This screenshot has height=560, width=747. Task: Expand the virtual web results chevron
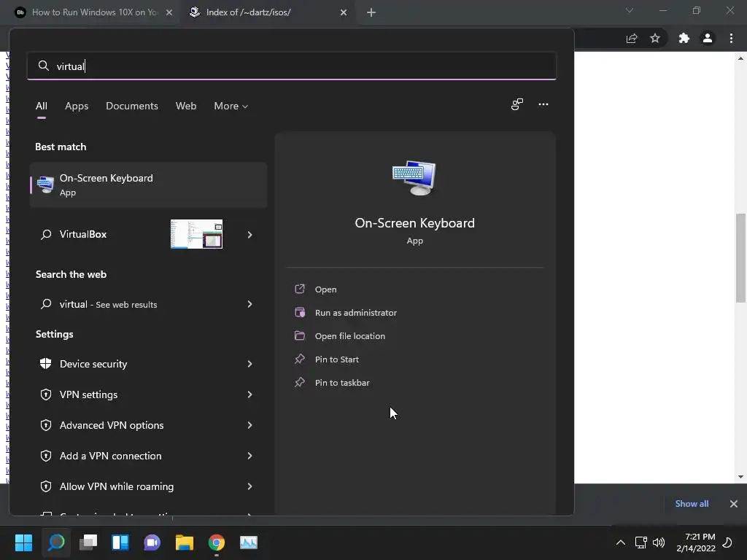[x=249, y=304]
